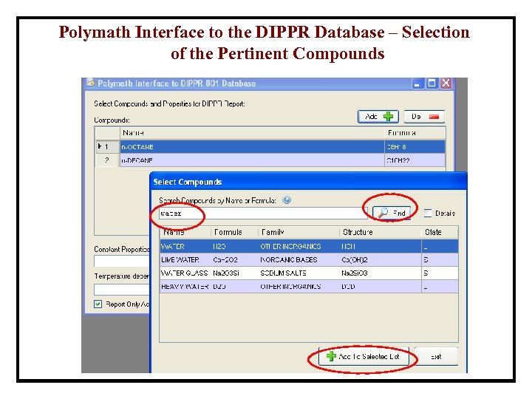Click the Ca(OH)2 structure cell
532x399 pixels.
point(381,260)
